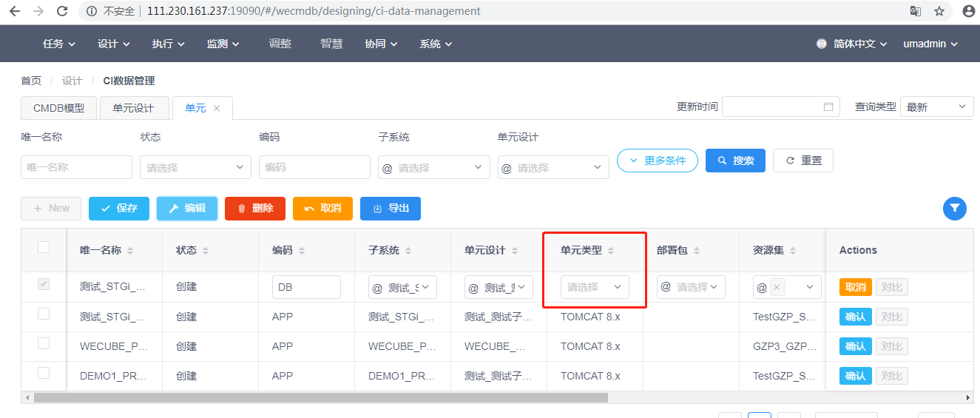Click left arrow of horizontal scrollbar

click(x=27, y=398)
